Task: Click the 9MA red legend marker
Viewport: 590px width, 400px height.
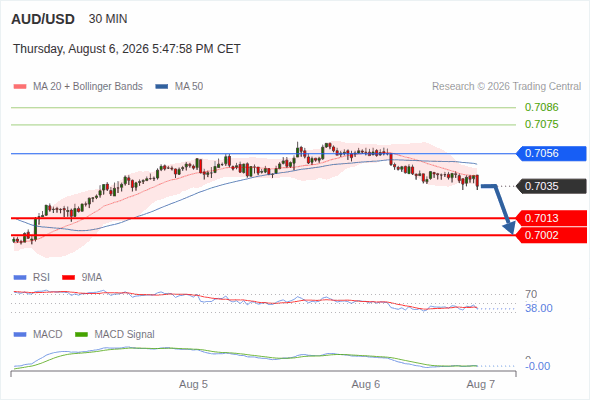Action: tap(68, 278)
